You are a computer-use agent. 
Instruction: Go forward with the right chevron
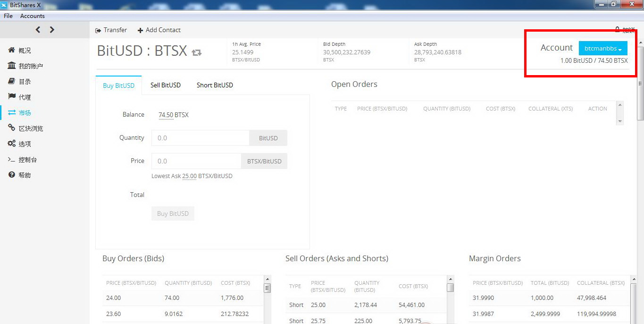pyautogui.click(x=52, y=30)
